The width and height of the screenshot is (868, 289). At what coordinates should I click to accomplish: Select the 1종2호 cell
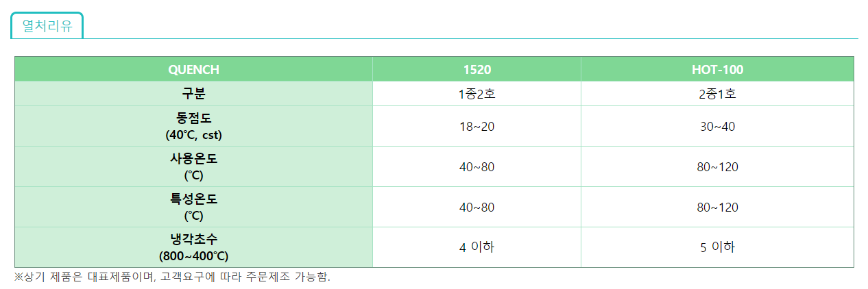pos(477,94)
